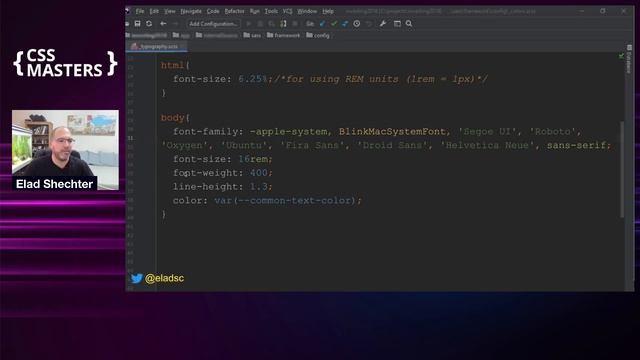
Task: Open the Edit menu
Action: 154,11
